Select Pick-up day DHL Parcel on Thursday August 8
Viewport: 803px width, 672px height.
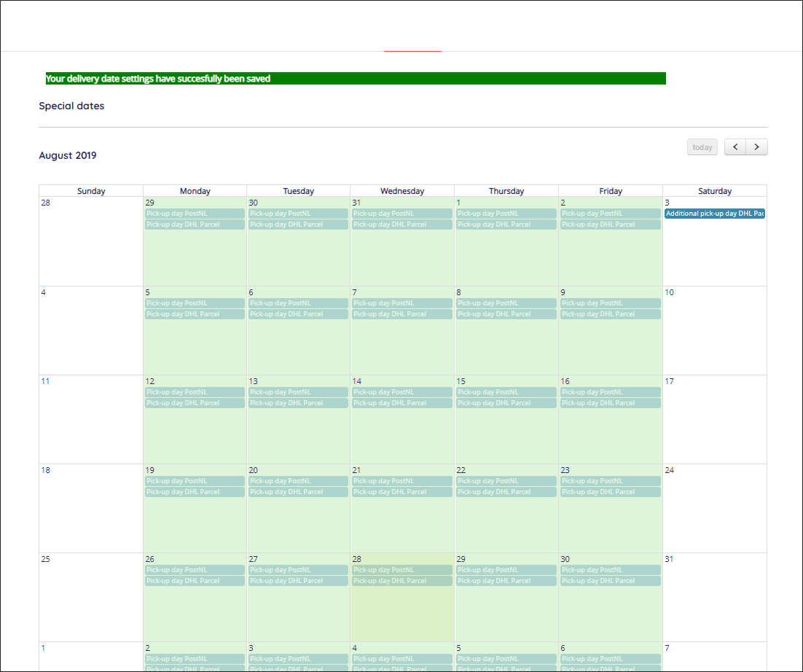tap(506, 314)
